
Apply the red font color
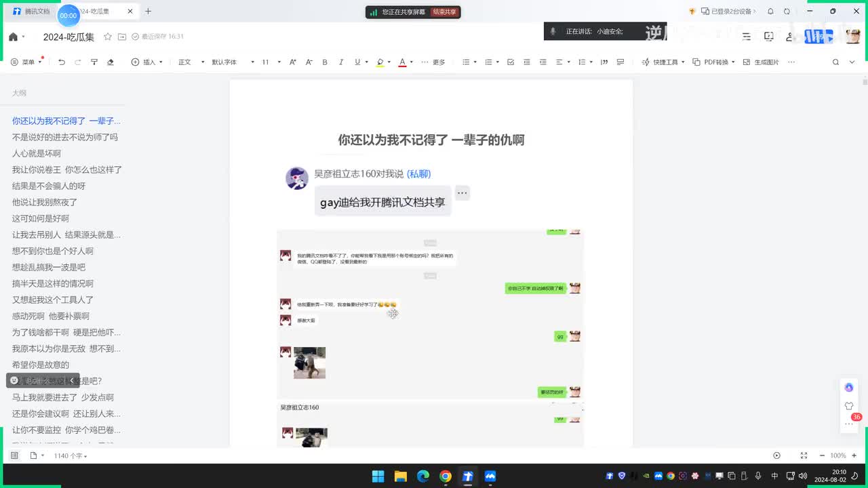coord(402,62)
